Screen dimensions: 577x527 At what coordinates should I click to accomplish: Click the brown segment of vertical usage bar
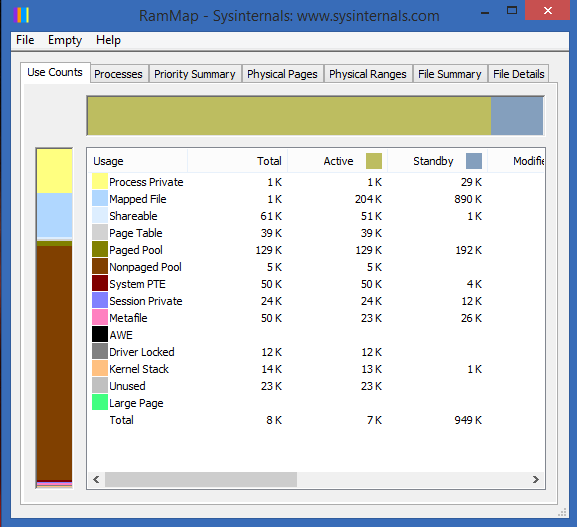coord(54,362)
